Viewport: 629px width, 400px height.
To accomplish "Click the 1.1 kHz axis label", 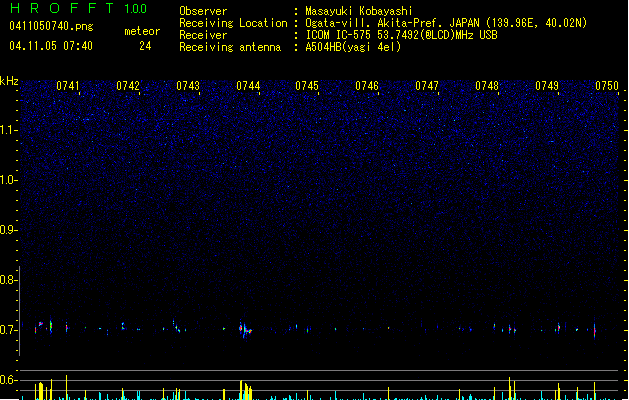I will point(7,130).
